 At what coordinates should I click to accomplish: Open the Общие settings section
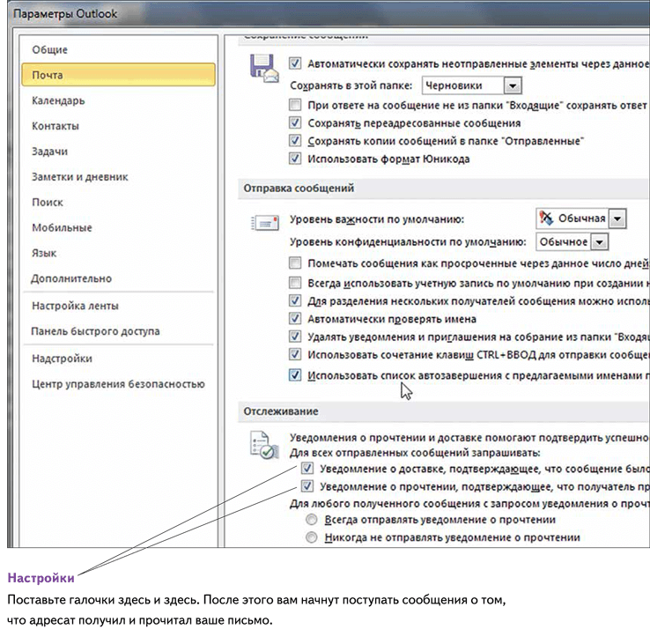pyautogui.click(x=49, y=49)
